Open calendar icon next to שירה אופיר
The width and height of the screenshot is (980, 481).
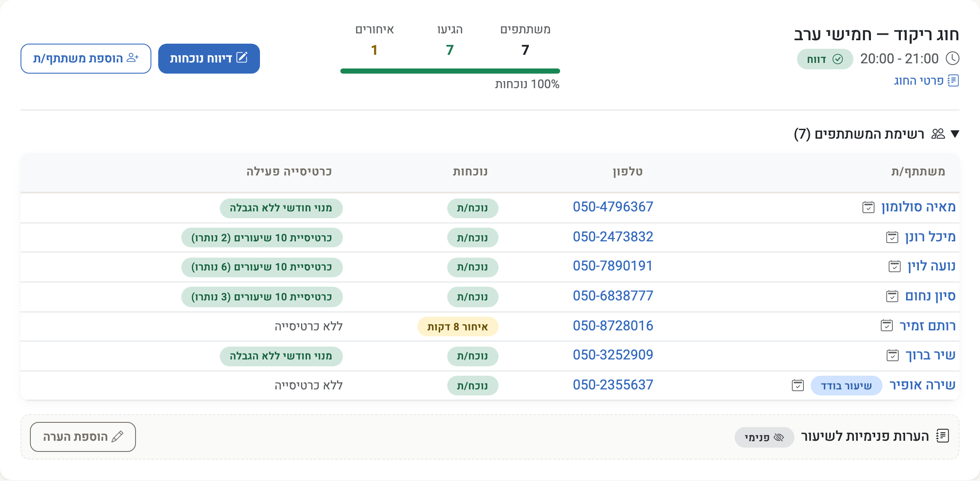point(797,385)
